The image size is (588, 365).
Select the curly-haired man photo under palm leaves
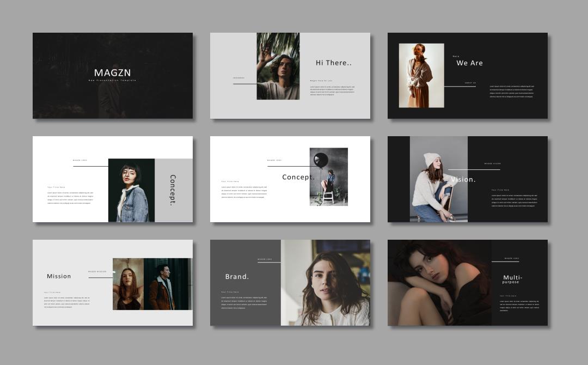coord(278,66)
